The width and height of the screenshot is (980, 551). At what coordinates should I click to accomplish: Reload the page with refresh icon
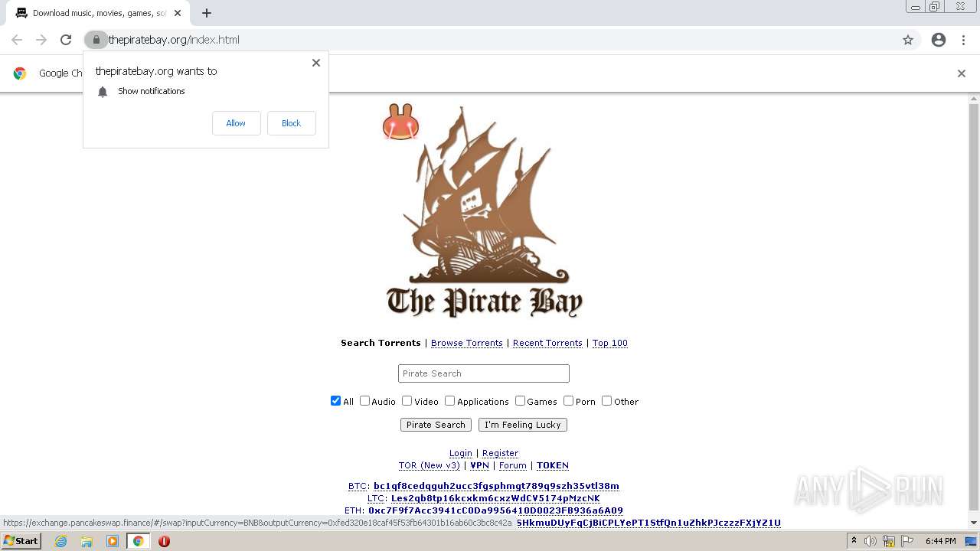(66, 40)
